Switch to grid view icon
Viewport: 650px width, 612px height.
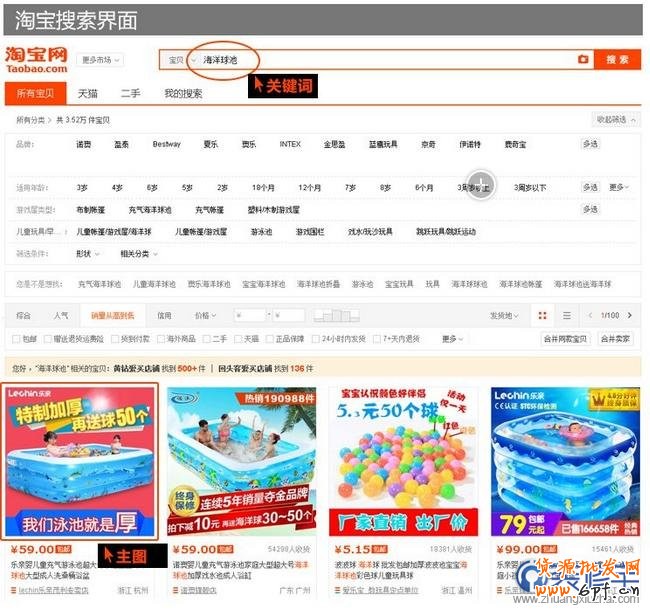click(543, 315)
